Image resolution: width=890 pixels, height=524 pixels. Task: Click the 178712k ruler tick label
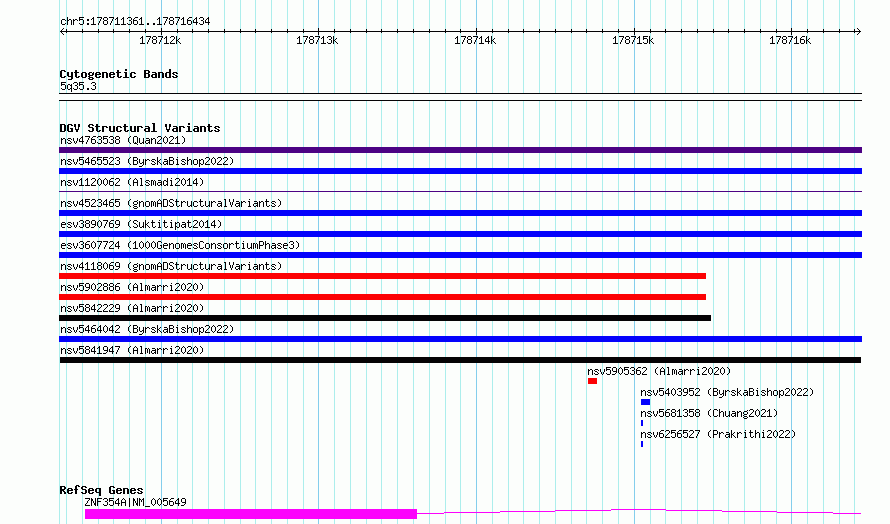[x=160, y=40]
